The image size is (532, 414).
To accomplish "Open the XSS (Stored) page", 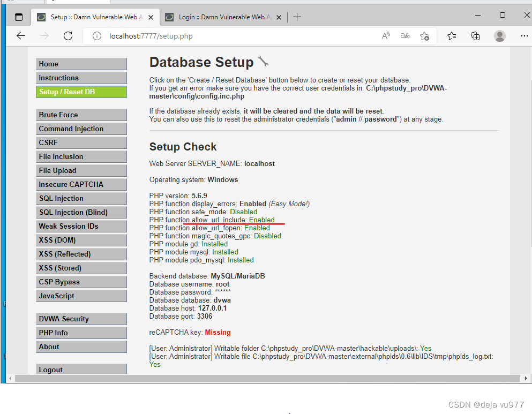I will (81, 268).
